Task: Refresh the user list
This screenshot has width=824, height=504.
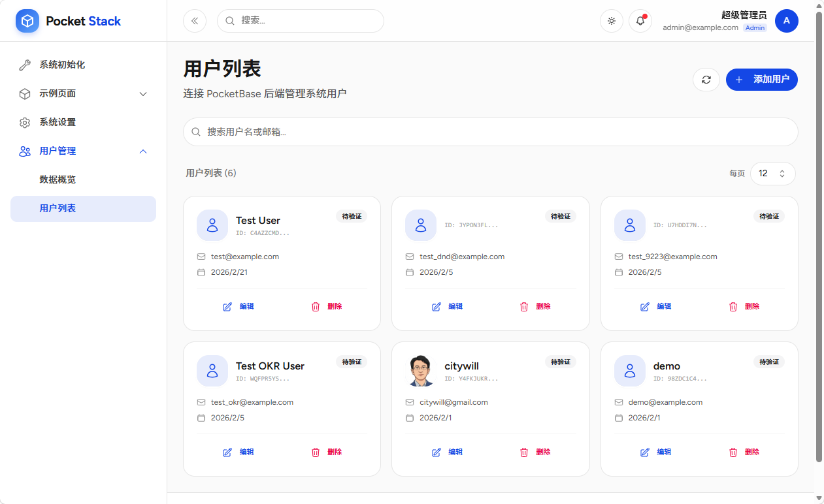Action: (x=706, y=80)
